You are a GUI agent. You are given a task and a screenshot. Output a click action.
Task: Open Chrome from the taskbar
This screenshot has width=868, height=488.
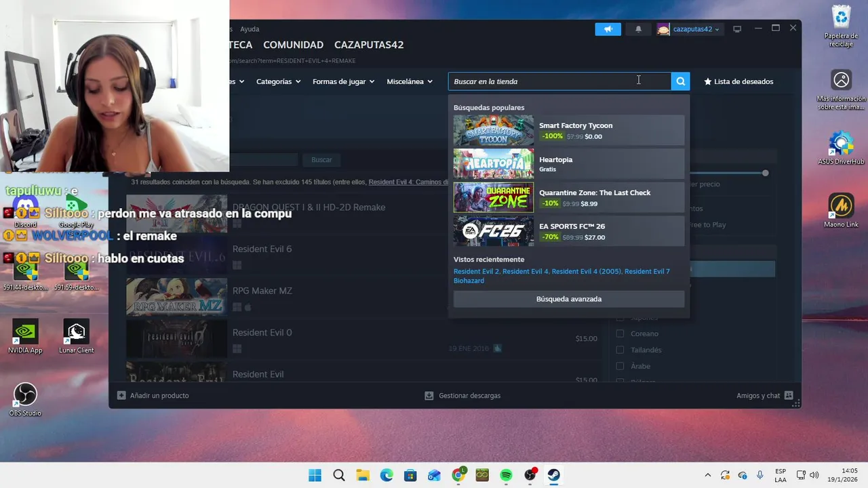458,475
